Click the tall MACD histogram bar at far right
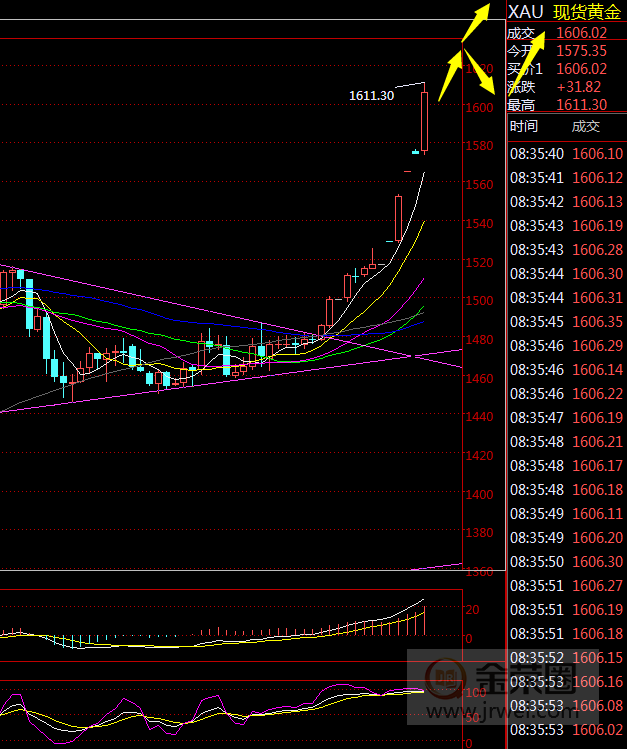The width and height of the screenshot is (627, 749). click(x=424, y=619)
